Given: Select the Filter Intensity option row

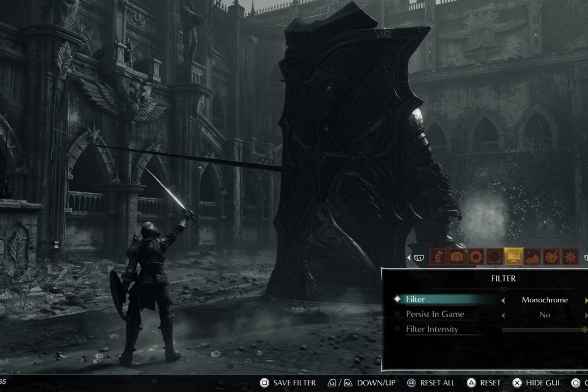Looking at the screenshot, I should click(x=490, y=329).
